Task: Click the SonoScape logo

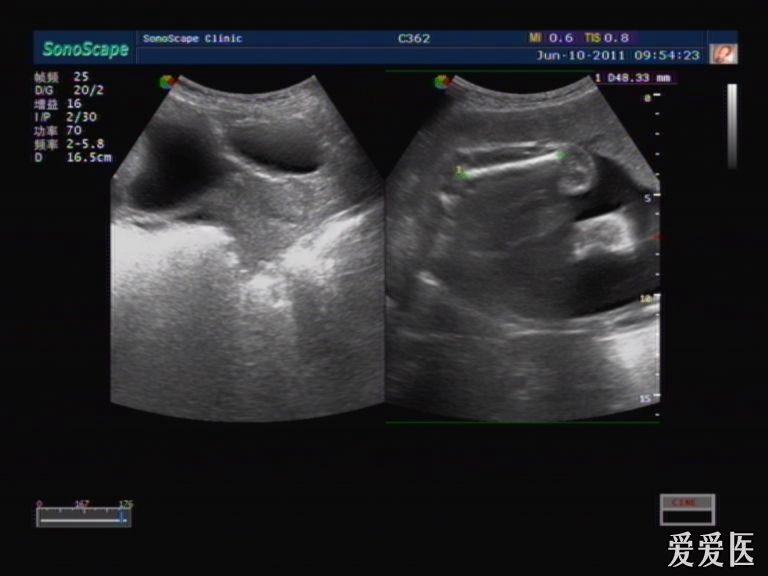Action: tap(86, 48)
